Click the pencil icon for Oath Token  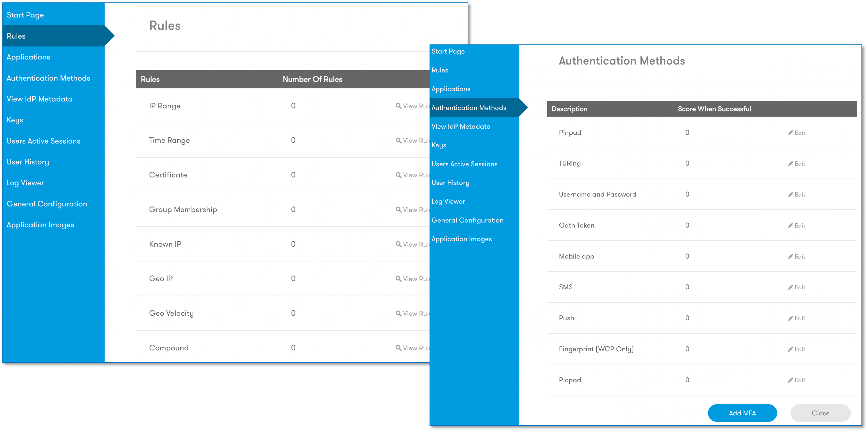coord(790,225)
